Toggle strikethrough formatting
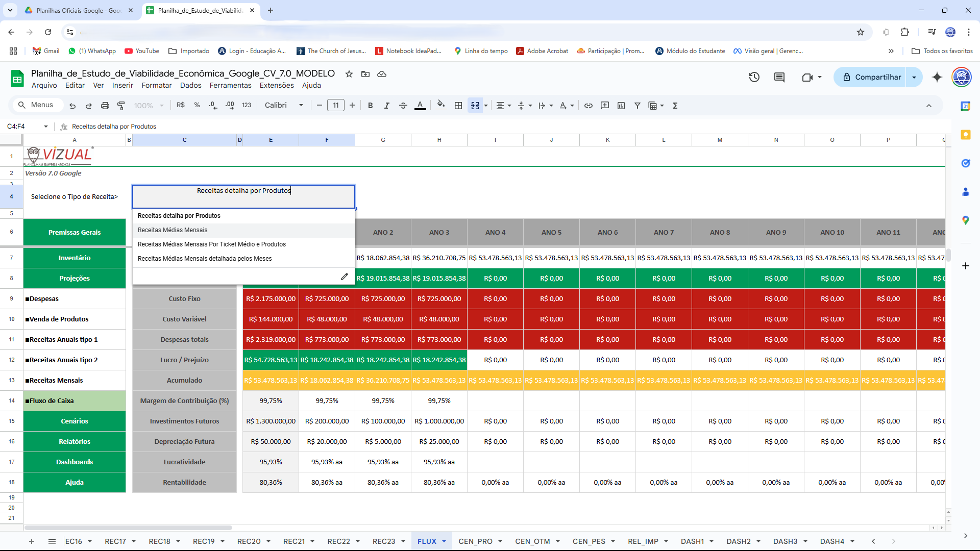Screen dimensions: 980x551 point(403,106)
